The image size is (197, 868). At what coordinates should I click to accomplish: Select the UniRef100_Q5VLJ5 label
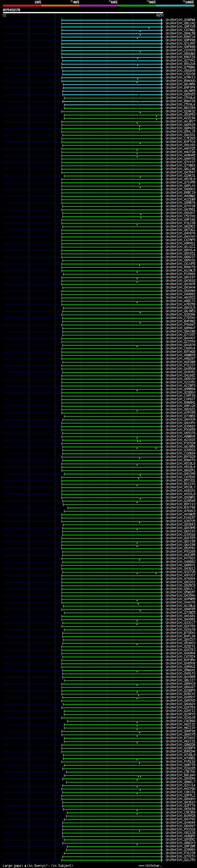click(x=180, y=132)
